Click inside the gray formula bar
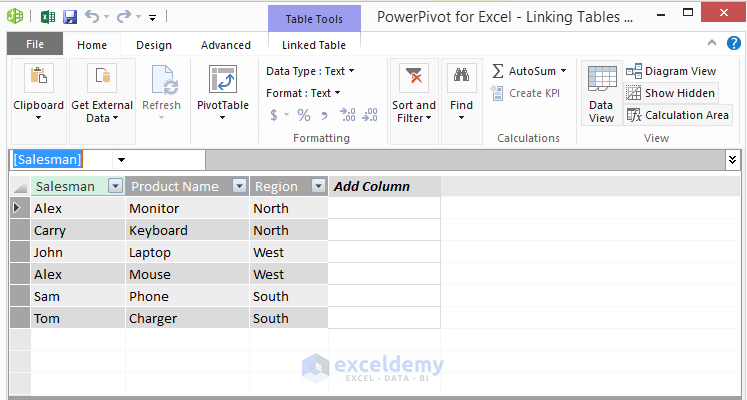Screen dimensions: 747x400 (x=465, y=160)
